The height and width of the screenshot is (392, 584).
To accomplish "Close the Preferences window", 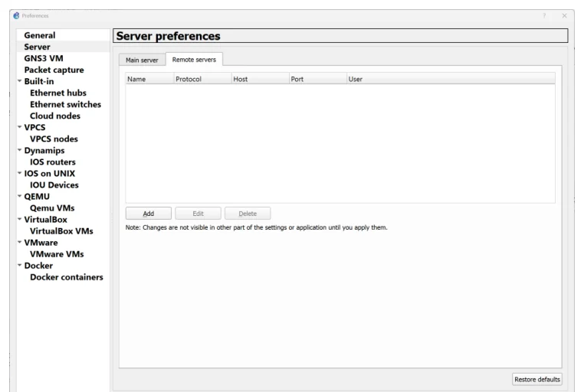I will pyautogui.click(x=564, y=15).
